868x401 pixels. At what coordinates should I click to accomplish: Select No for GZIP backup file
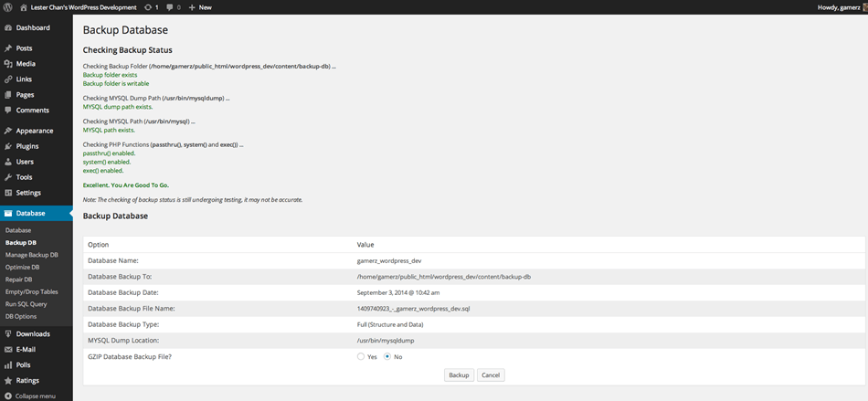point(387,357)
